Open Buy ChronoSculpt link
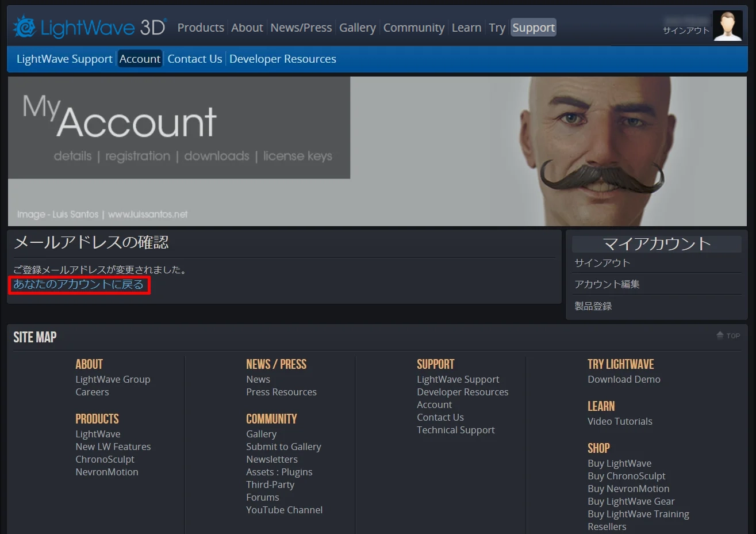Screen dimensions: 756x534 click(627, 476)
